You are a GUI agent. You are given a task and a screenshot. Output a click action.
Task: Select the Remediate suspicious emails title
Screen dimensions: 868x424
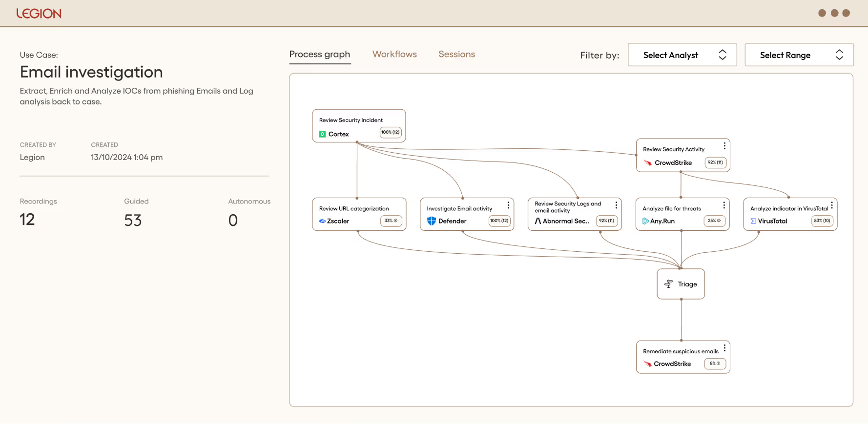tap(681, 351)
